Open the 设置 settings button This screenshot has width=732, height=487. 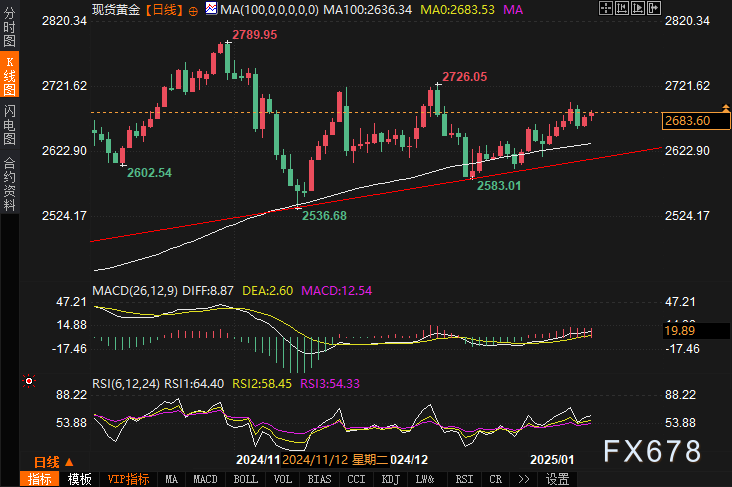tap(557, 479)
